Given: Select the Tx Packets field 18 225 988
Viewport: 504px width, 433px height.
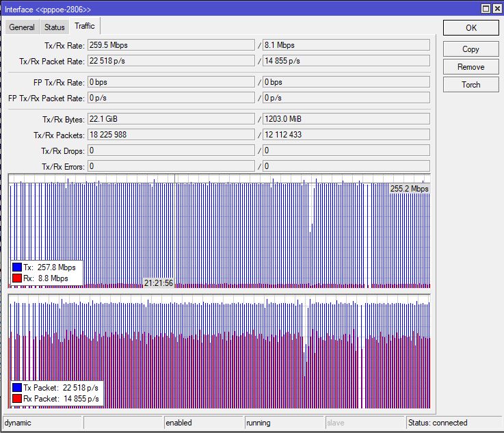Looking at the screenshot, I should click(171, 135).
